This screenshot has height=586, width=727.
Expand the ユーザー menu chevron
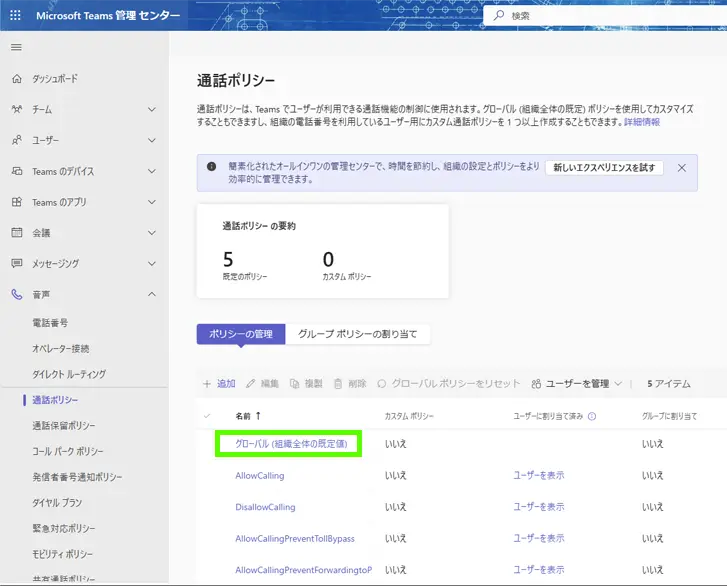[x=152, y=140]
